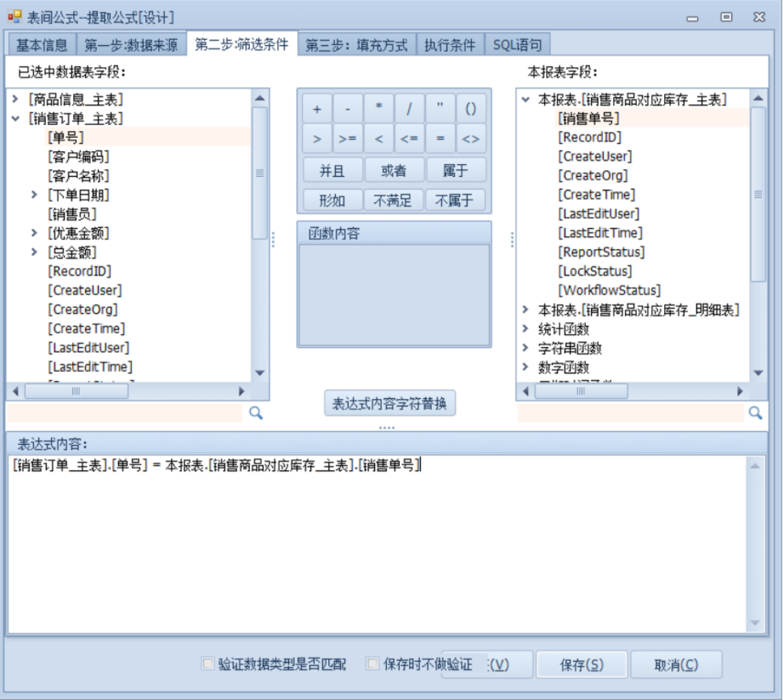Click the 保存(S) button
Screen dimensions: 783x700
[x=581, y=665]
